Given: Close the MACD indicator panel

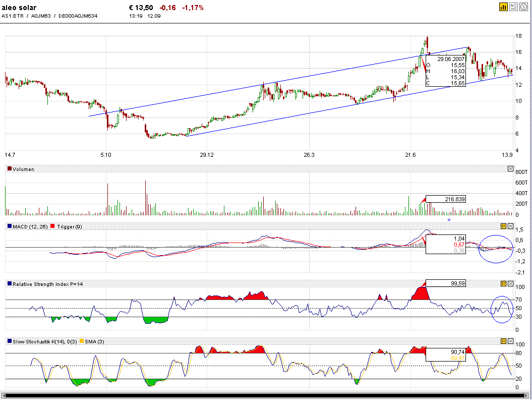Looking at the screenshot, I should pyautogui.click(x=510, y=226).
